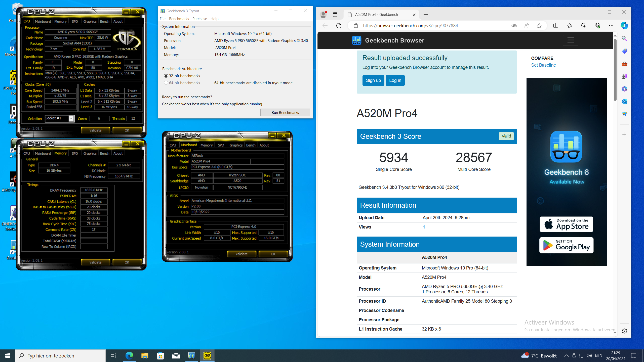Open Copilot in Edge sidebar

click(624, 26)
